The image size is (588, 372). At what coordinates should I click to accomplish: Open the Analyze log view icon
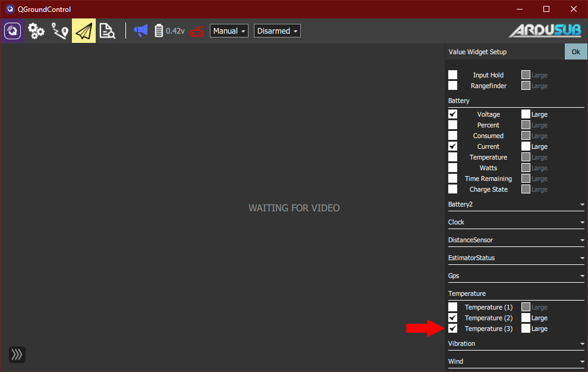(x=108, y=31)
